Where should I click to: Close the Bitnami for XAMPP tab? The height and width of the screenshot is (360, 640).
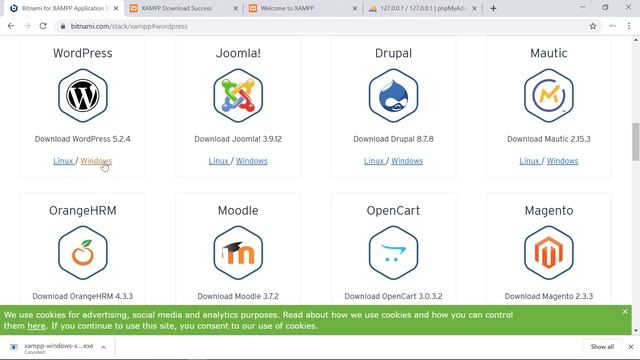point(116,8)
